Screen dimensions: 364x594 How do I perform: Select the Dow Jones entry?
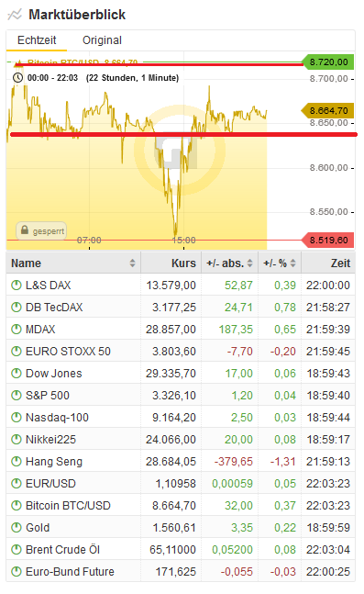pyautogui.click(x=54, y=373)
